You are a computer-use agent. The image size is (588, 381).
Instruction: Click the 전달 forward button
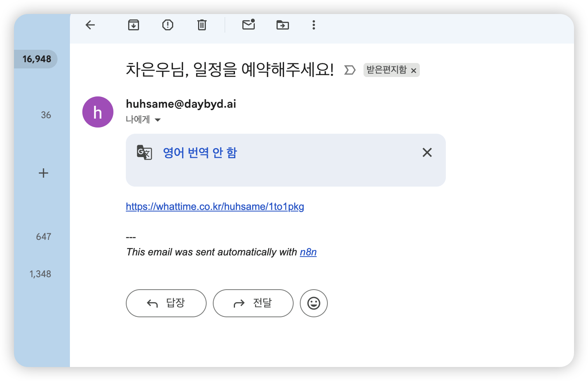(x=253, y=303)
